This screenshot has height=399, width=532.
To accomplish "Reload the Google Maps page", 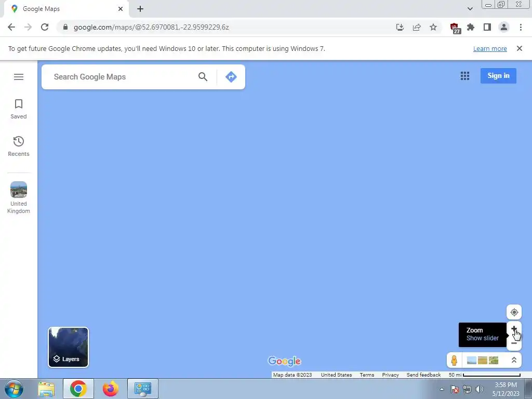I will pos(45,27).
